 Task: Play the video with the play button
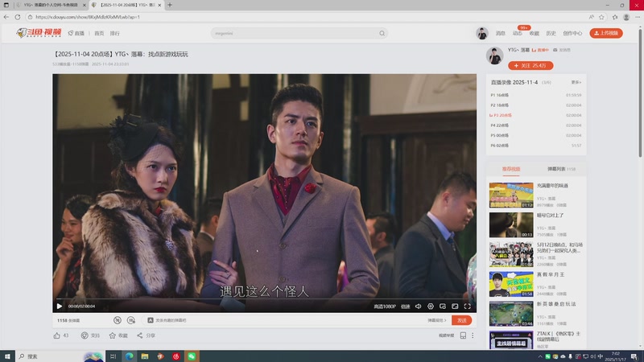tap(60, 306)
